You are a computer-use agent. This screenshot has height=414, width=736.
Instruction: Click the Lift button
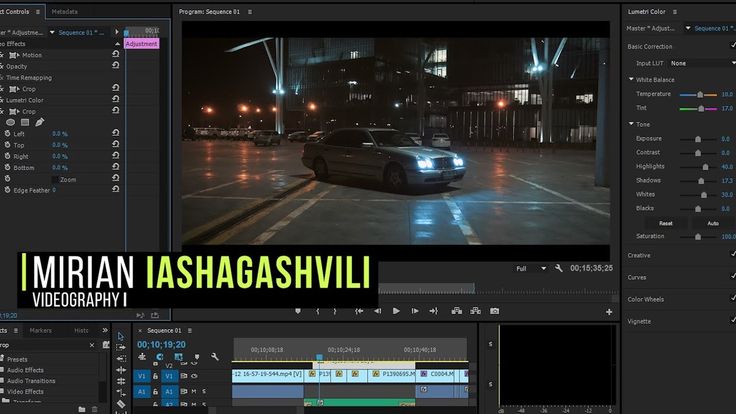click(x=457, y=311)
